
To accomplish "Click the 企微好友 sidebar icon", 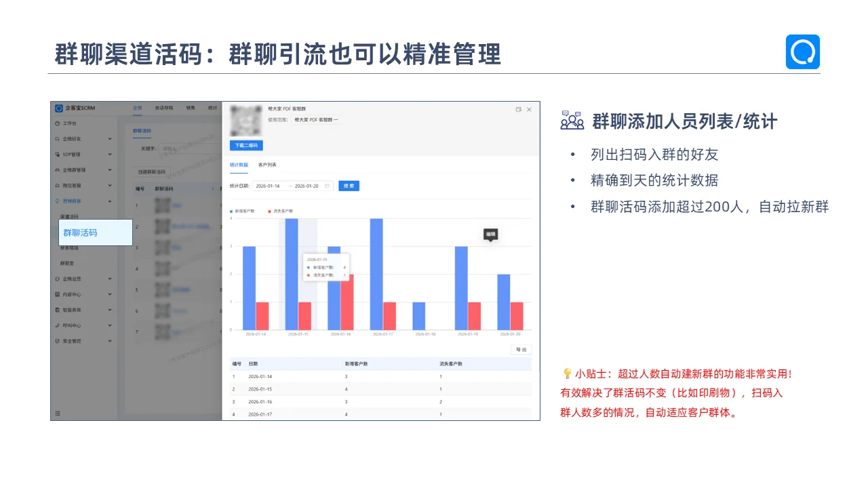I will (58, 139).
